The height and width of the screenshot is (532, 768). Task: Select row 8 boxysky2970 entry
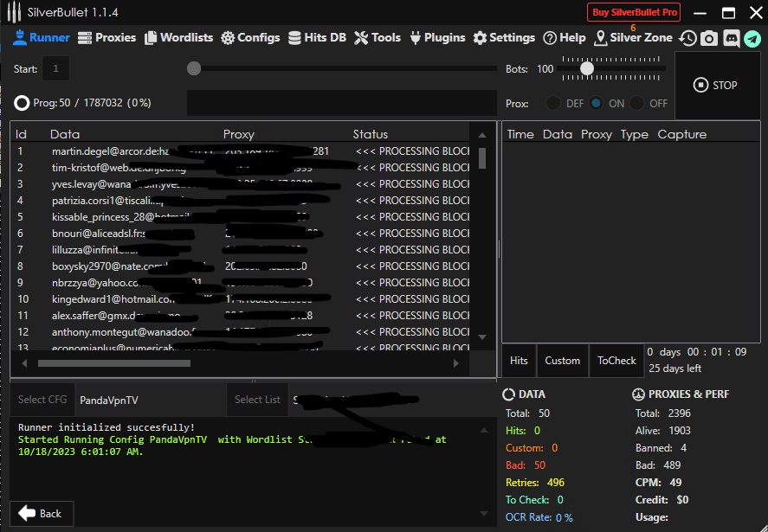click(240, 266)
